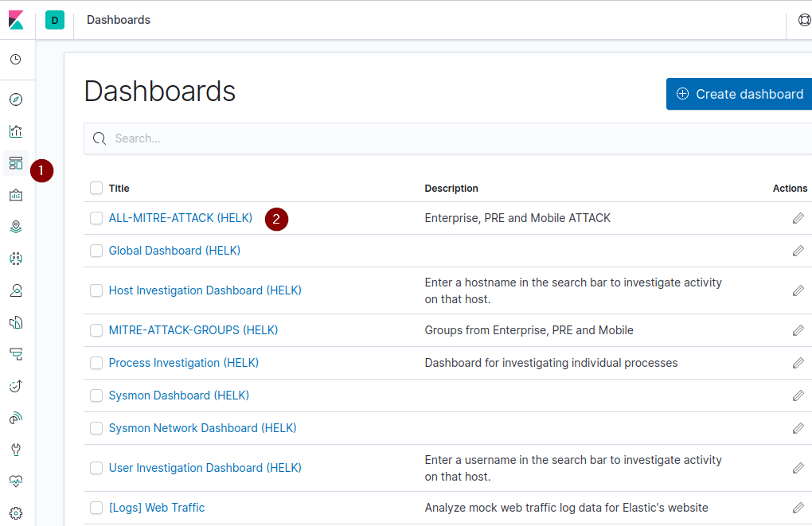Edit Host Investigation Dashboard pencil icon
This screenshot has width=812, height=526.
[798, 290]
